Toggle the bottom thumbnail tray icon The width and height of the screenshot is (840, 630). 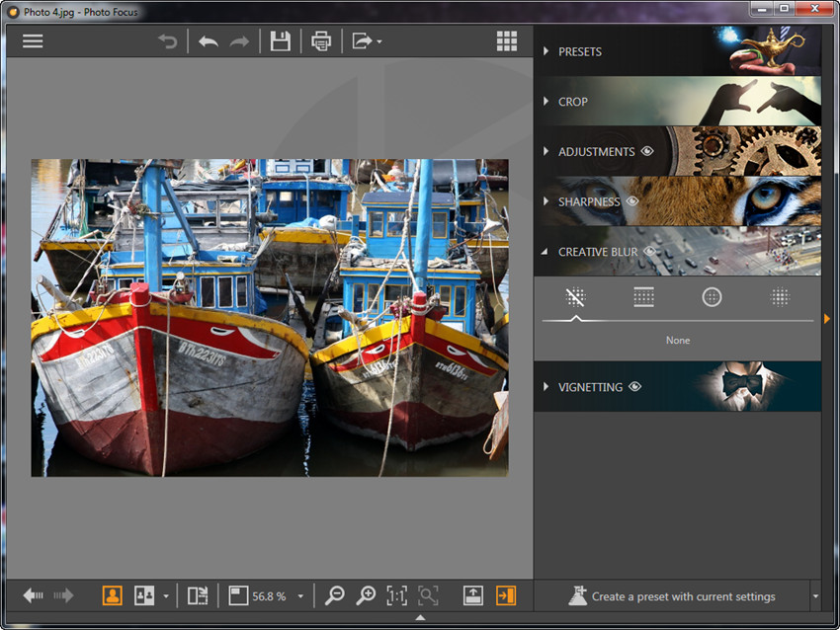tap(473, 595)
